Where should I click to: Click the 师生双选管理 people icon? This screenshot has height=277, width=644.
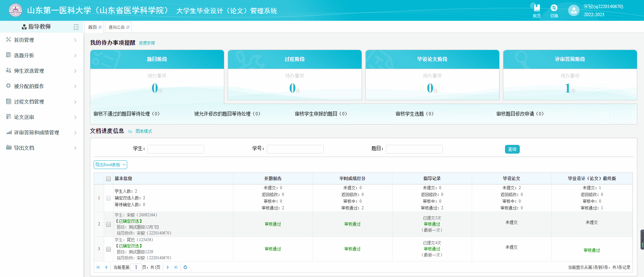pos(8,70)
